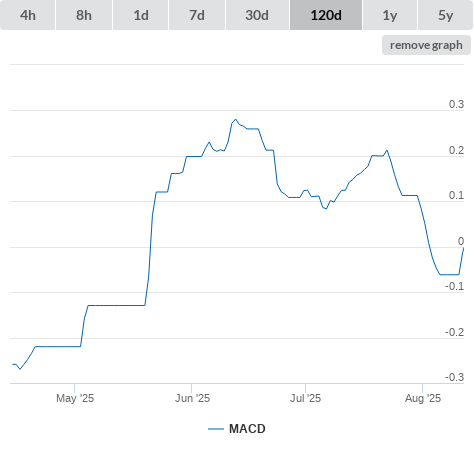Image resolution: width=474 pixels, height=455 pixels.
Task: Switch chart to the 1y range
Action: click(390, 15)
